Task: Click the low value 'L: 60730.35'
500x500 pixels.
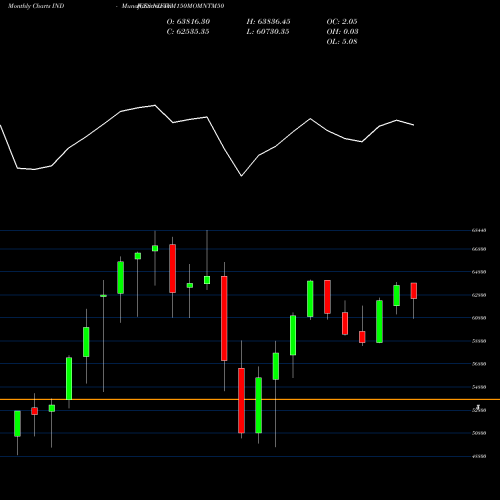Action: (x=268, y=32)
